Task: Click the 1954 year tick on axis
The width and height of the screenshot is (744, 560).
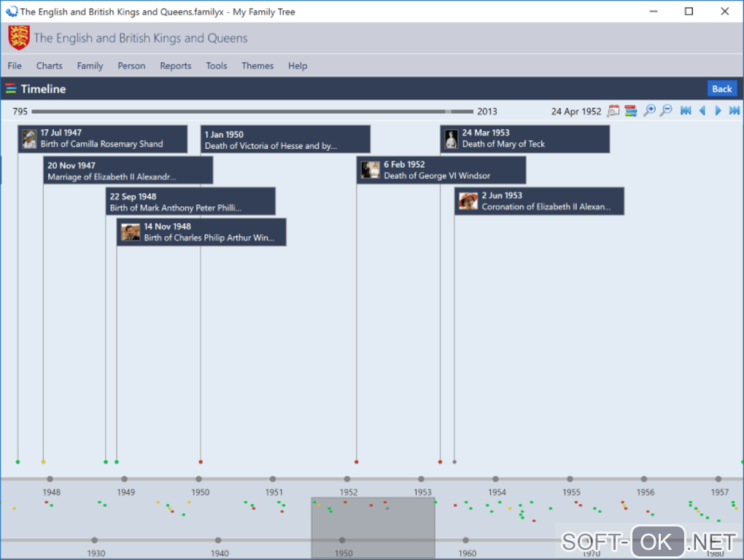Action: [495, 479]
